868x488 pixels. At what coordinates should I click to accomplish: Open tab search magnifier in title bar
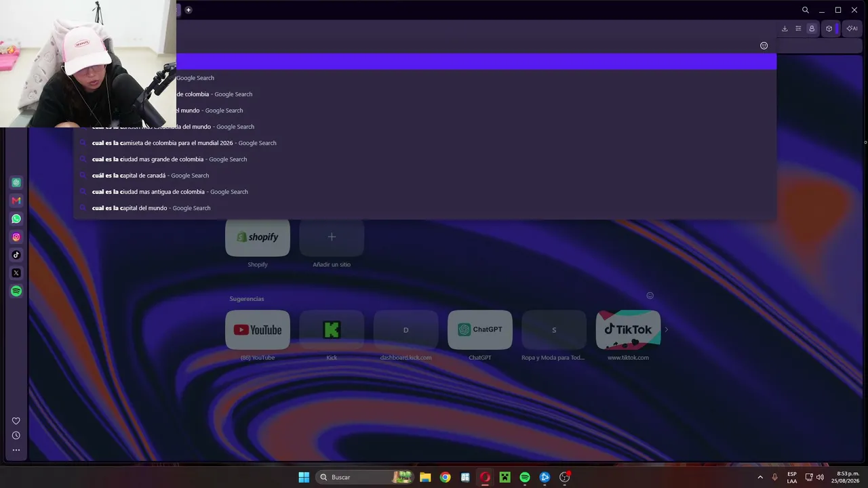point(806,10)
